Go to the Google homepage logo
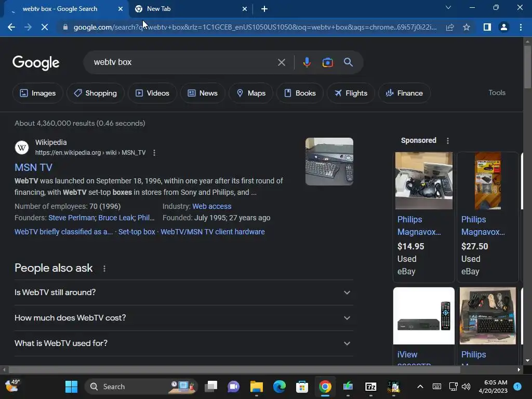 click(36, 63)
